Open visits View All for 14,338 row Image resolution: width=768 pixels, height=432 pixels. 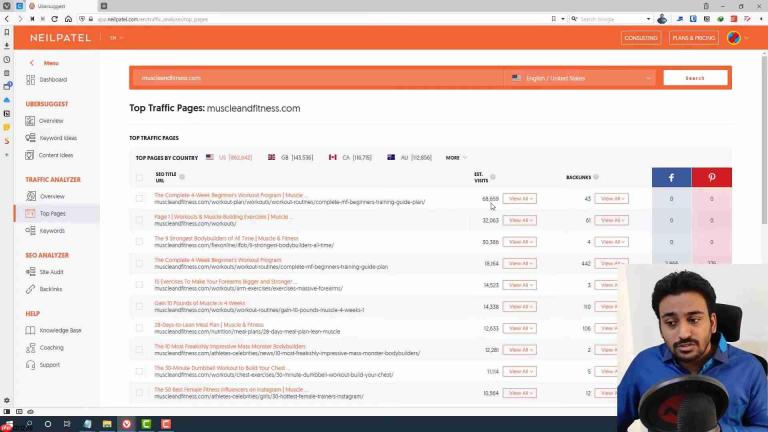click(x=520, y=306)
